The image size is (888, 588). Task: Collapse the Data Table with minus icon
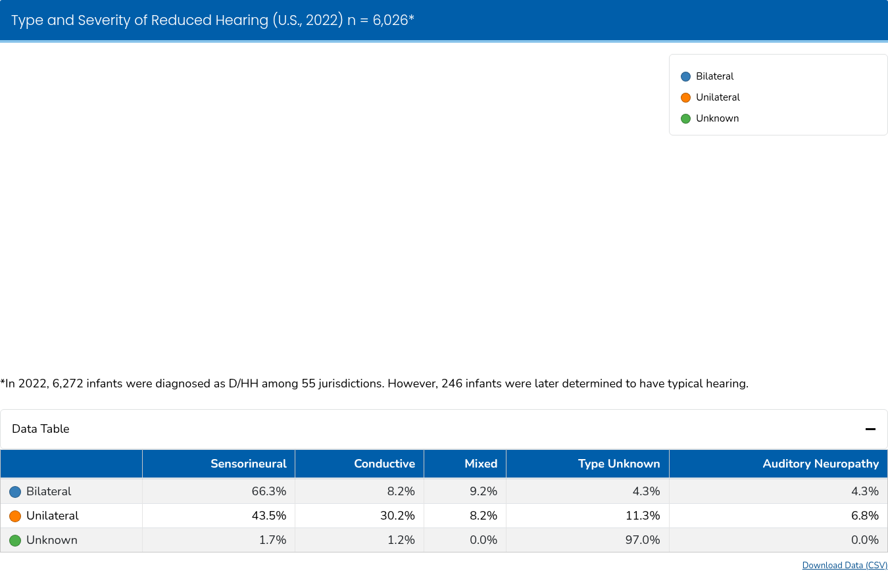click(x=870, y=429)
